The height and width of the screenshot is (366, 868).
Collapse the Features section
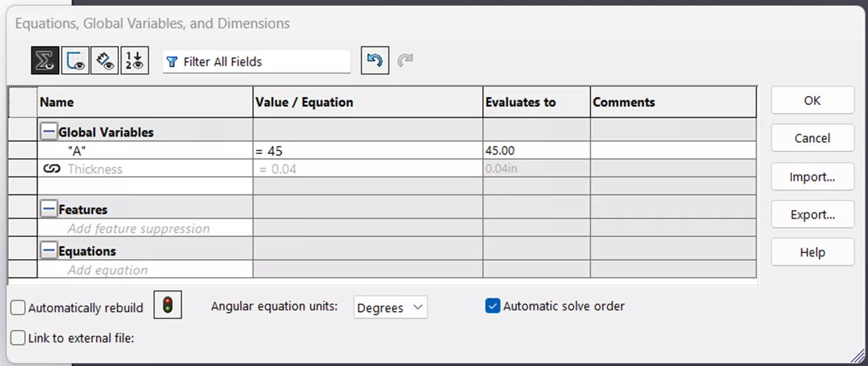click(48, 209)
